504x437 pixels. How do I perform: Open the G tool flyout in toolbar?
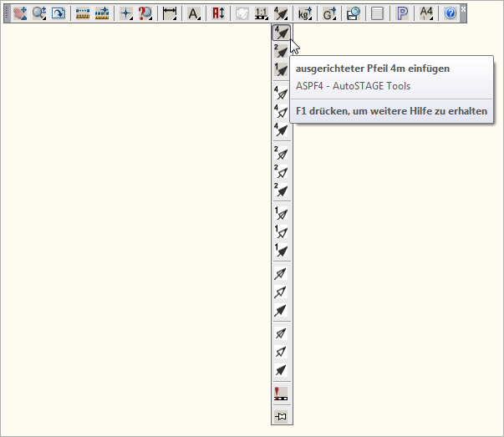pyautogui.click(x=329, y=13)
